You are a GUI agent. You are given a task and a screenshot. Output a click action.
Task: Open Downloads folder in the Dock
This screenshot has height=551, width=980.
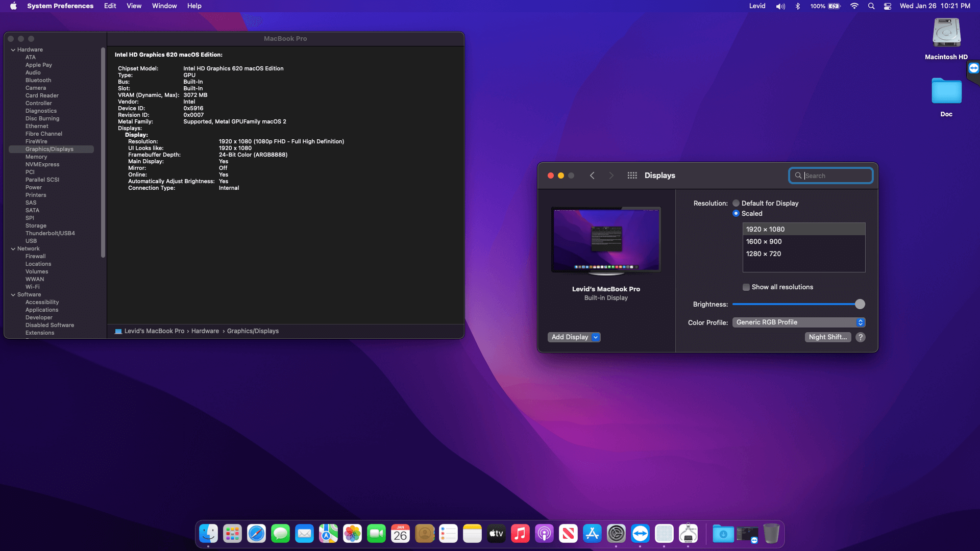click(x=723, y=534)
